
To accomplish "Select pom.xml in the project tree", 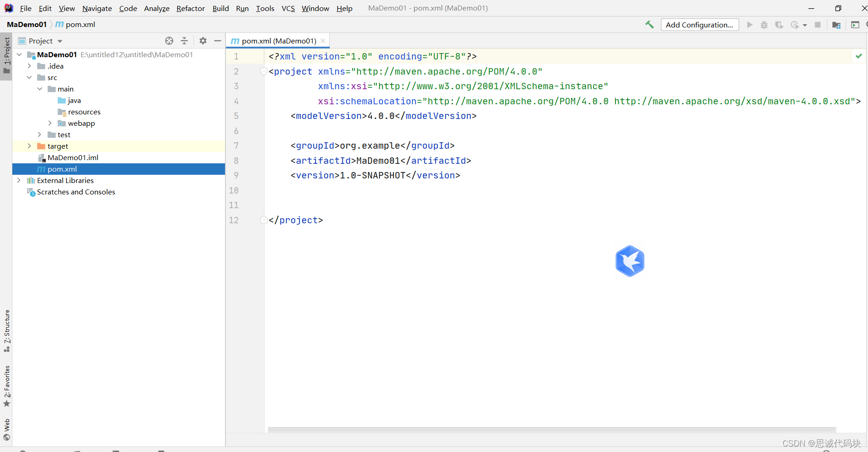I will 118,169.
